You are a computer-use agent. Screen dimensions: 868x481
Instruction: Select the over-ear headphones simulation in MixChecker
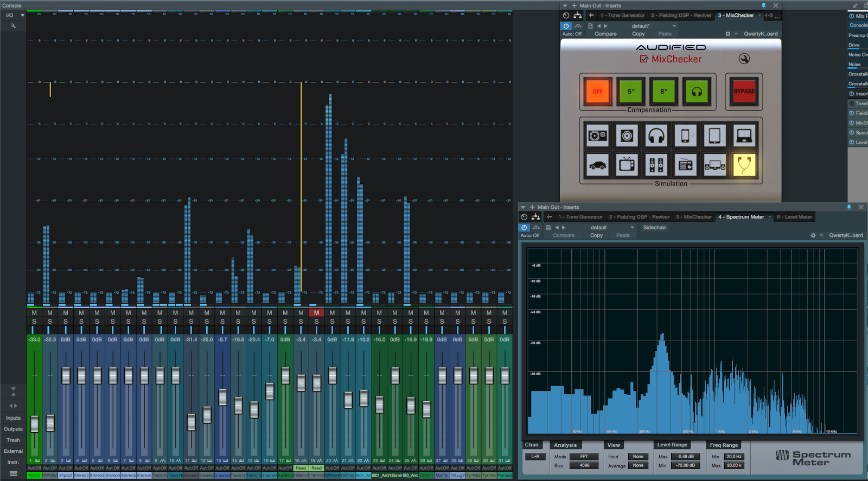pos(656,136)
